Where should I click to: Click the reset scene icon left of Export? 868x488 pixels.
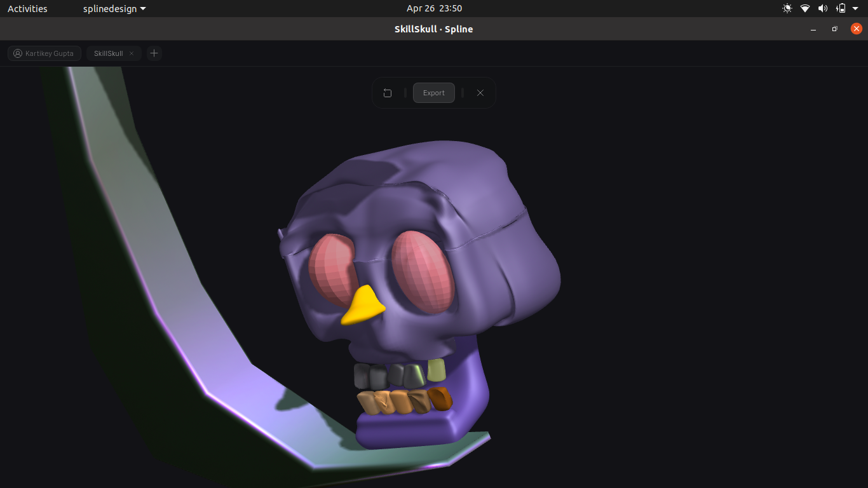pos(388,93)
